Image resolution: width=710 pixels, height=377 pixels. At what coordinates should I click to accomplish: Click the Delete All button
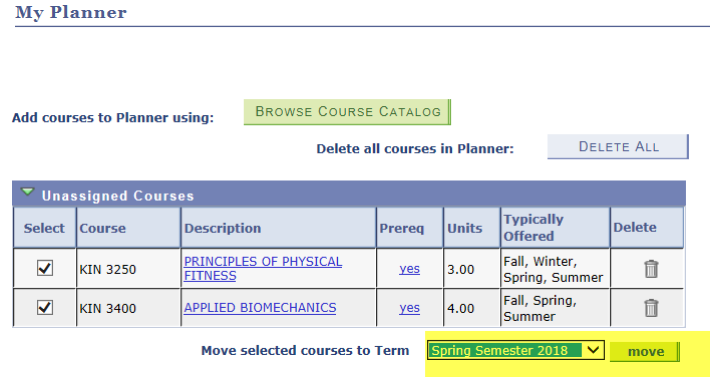click(x=618, y=147)
